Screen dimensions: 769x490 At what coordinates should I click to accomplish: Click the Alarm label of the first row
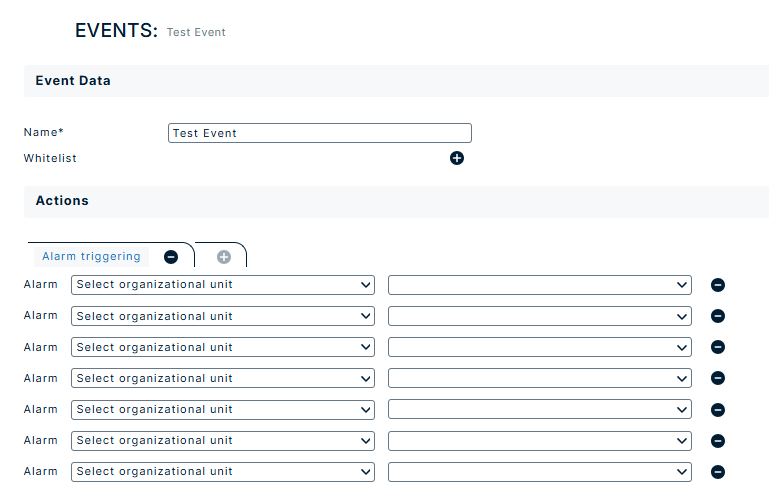(41, 284)
